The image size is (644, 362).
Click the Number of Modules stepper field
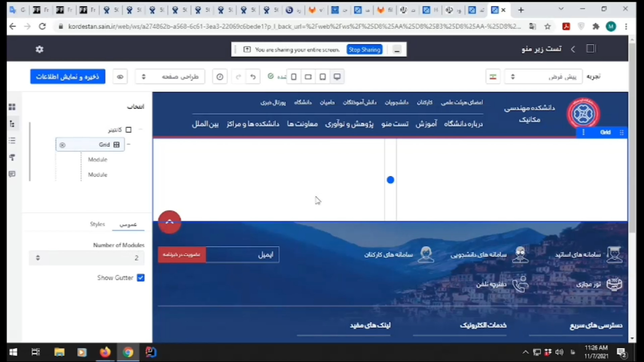tap(87, 258)
